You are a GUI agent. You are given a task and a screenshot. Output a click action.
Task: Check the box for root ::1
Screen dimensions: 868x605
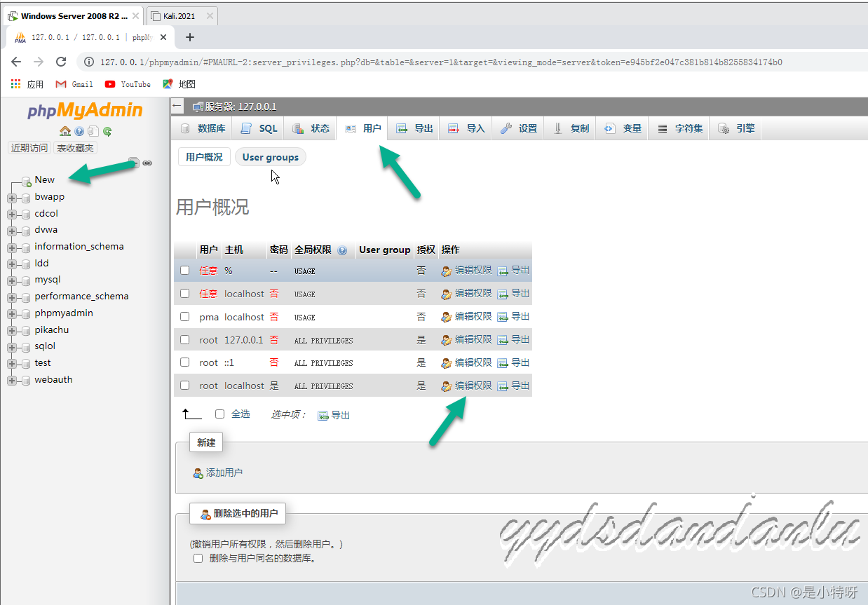tap(185, 362)
